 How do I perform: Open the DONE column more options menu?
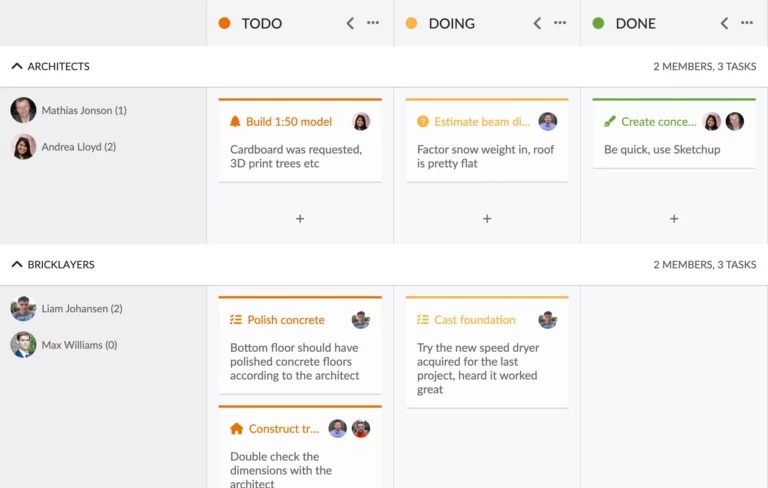pyautogui.click(x=747, y=23)
